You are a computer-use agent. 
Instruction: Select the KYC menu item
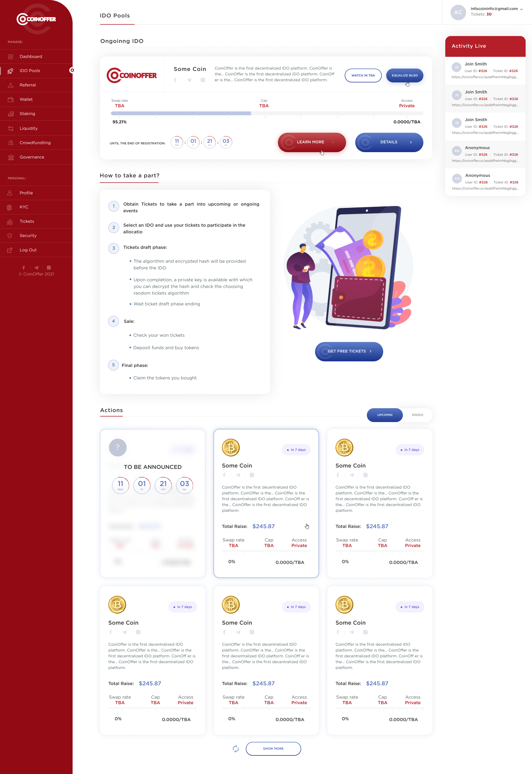(25, 206)
